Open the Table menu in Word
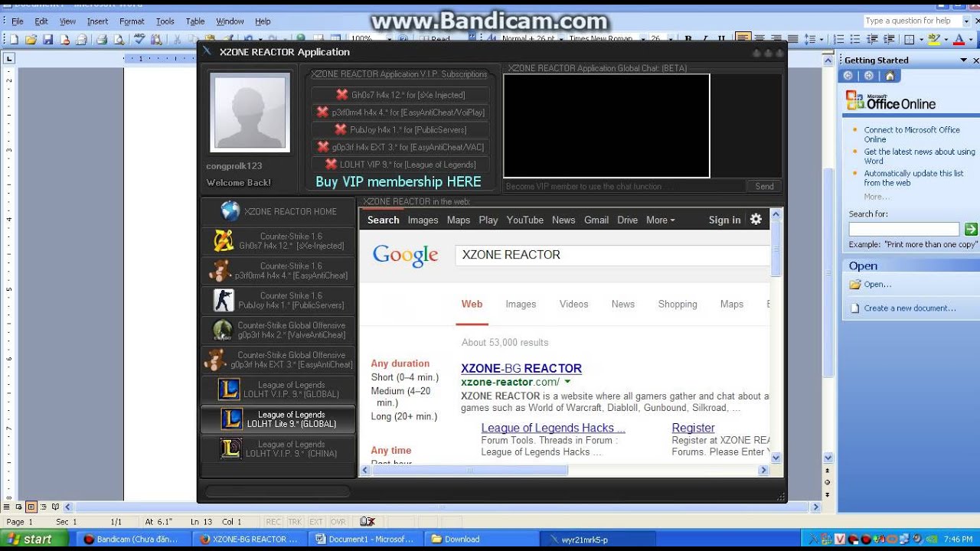This screenshot has height=551, width=980. pyautogui.click(x=195, y=21)
